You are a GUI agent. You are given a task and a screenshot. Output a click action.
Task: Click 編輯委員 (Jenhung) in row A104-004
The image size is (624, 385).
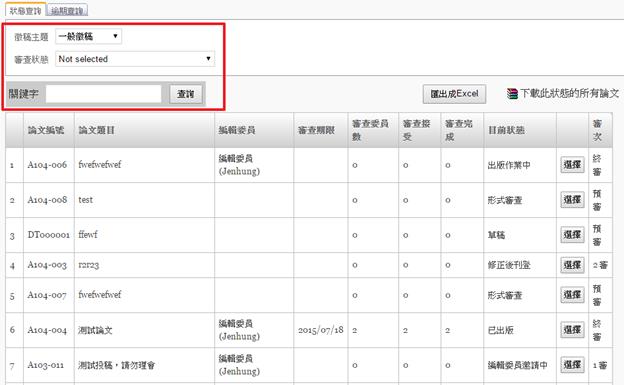pos(239,330)
